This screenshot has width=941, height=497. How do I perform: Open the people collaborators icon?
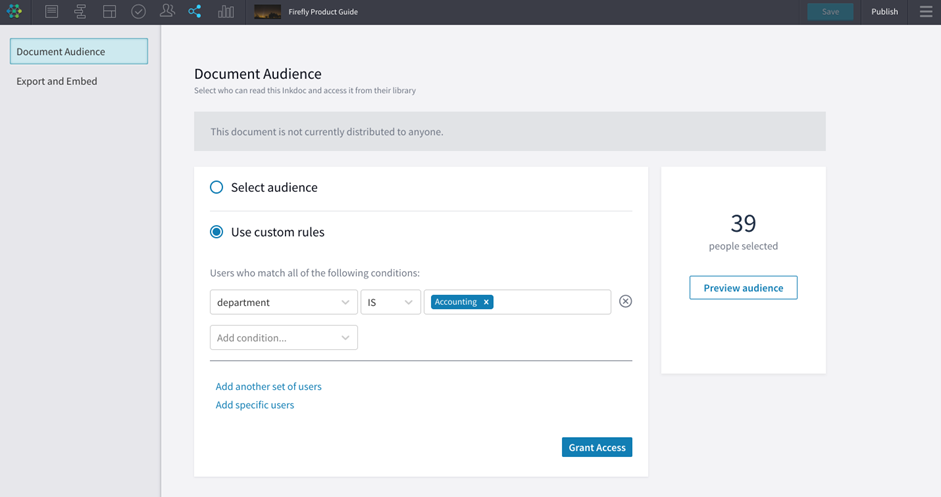(167, 12)
